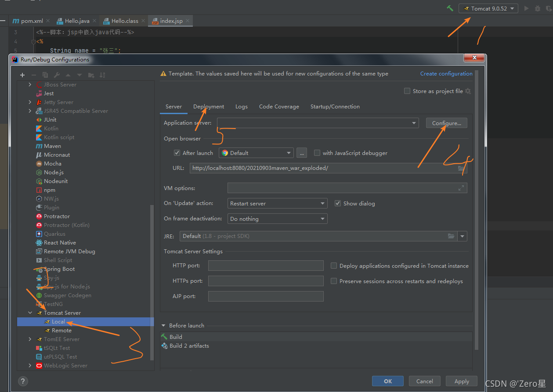Toggle the Store as project file checkbox

[407, 91]
